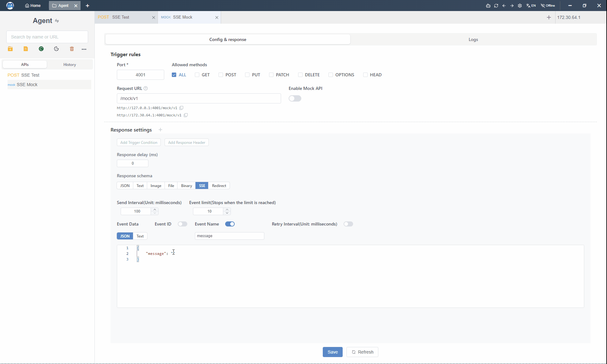Toggle the Enable Mock API switch
This screenshot has width=607, height=364.
pyautogui.click(x=295, y=98)
